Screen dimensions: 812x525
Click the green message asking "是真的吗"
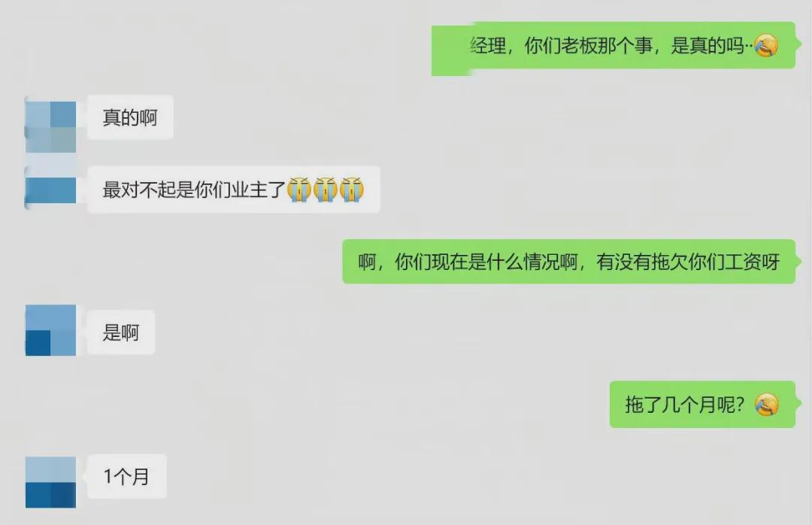pyautogui.click(x=614, y=46)
